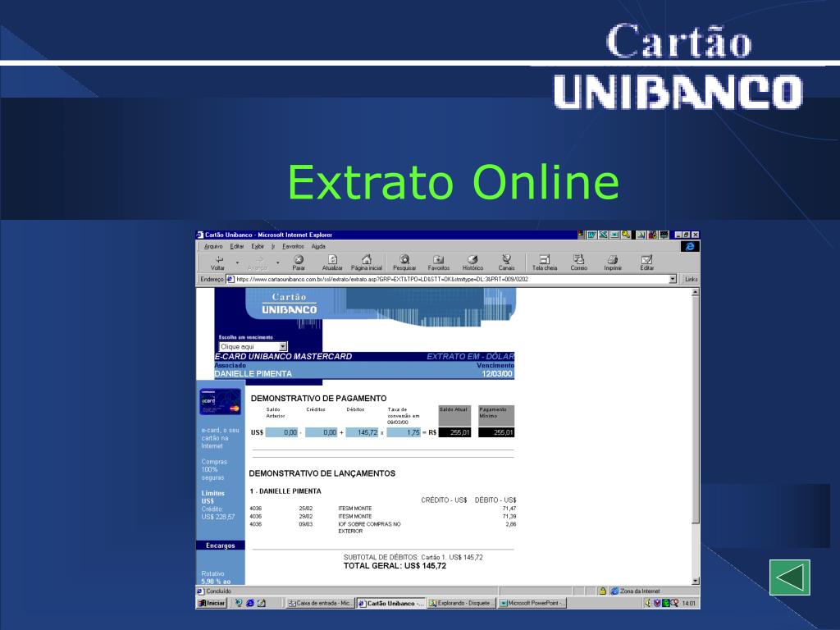Open the Histórico toolbar icon
Screen dimensions: 840x630
pos(472,259)
